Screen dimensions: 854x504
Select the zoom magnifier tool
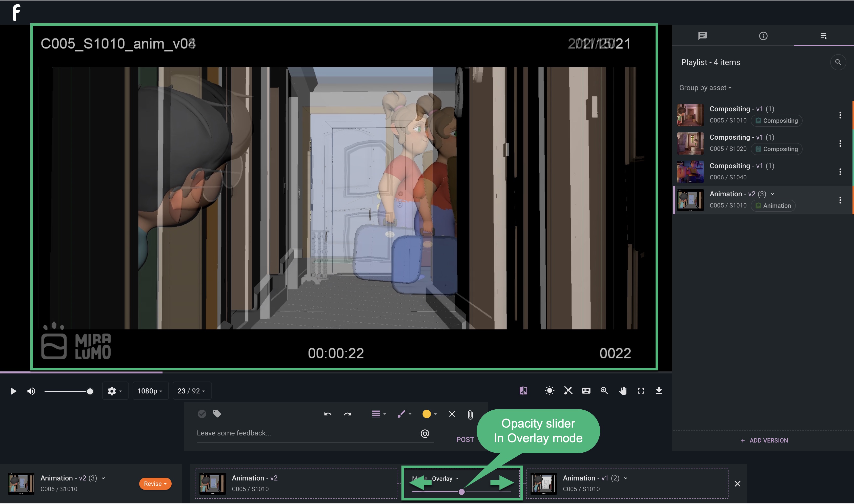pyautogui.click(x=604, y=391)
